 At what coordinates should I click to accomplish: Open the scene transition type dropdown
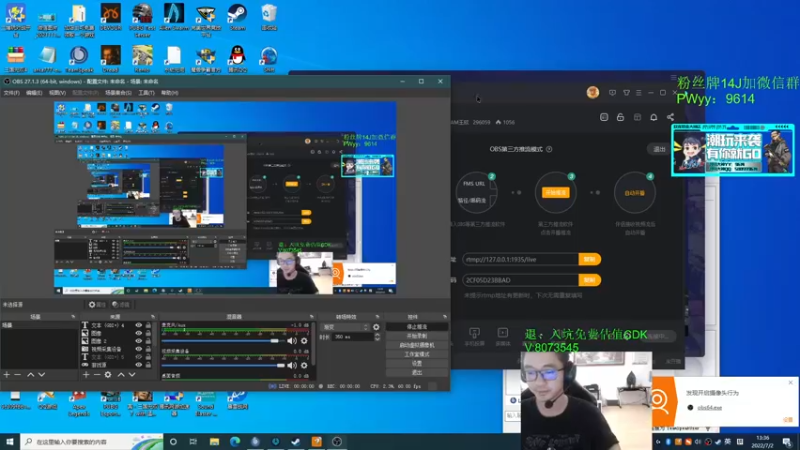coord(345,327)
